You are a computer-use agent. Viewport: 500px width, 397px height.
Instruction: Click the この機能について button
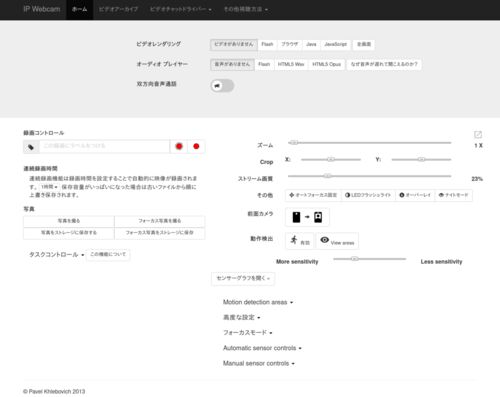(x=108, y=254)
